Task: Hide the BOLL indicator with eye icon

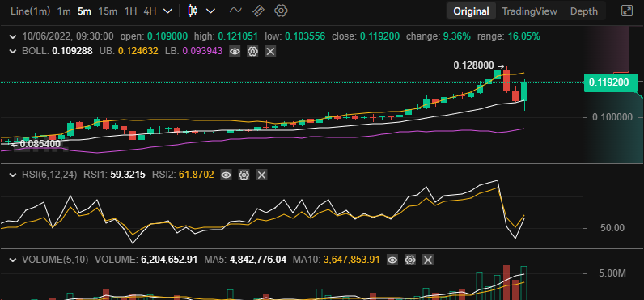Action: (235, 51)
